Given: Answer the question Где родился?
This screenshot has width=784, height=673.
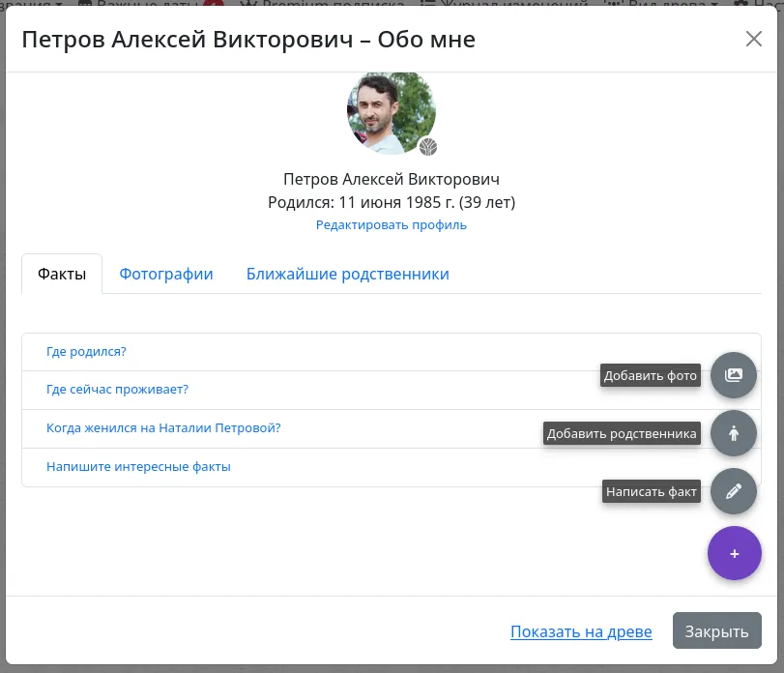Looking at the screenshot, I should (86, 351).
